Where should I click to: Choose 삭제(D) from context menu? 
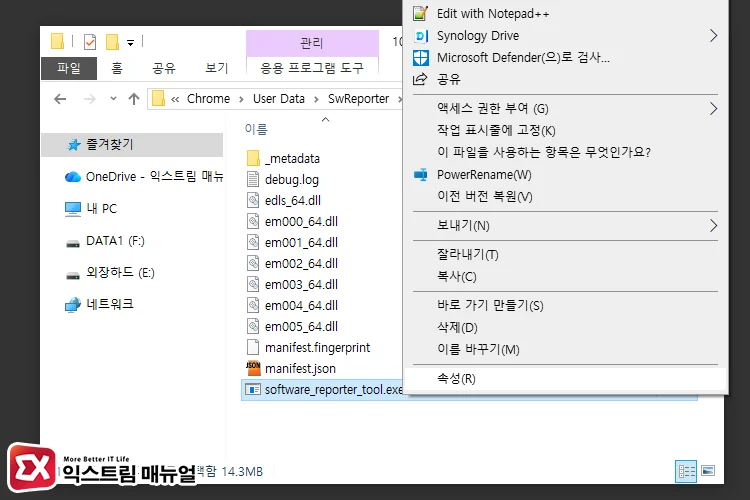click(x=565, y=328)
